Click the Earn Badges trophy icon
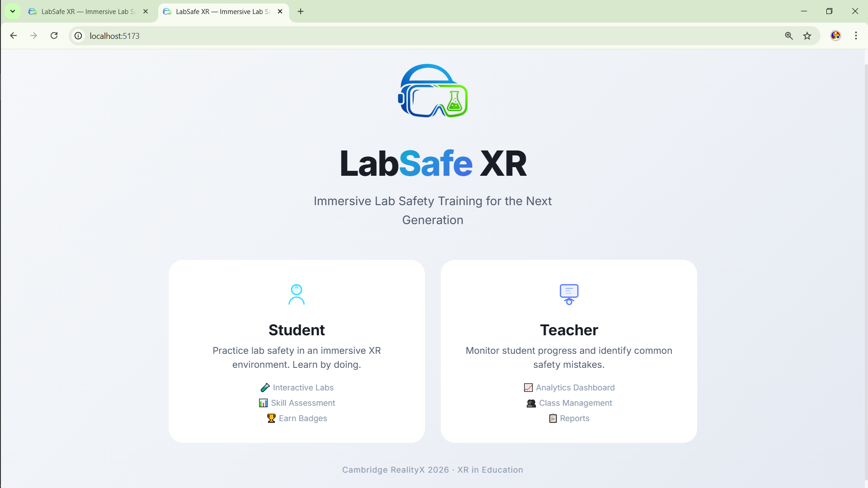 271,418
